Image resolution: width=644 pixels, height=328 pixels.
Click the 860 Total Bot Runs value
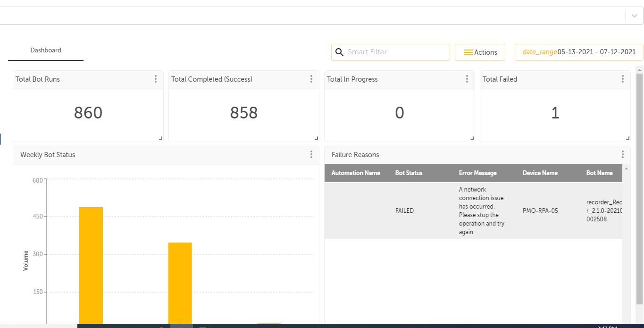(x=88, y=113)
